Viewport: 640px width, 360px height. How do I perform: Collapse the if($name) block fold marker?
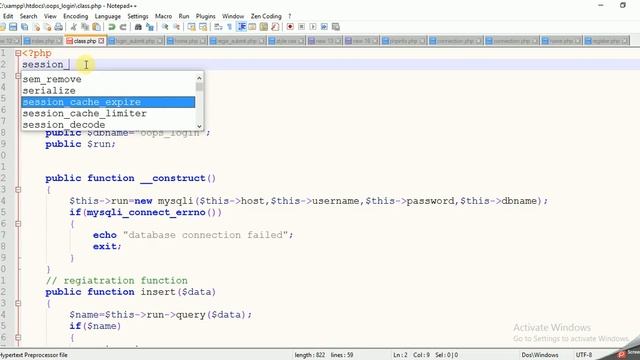18,338
